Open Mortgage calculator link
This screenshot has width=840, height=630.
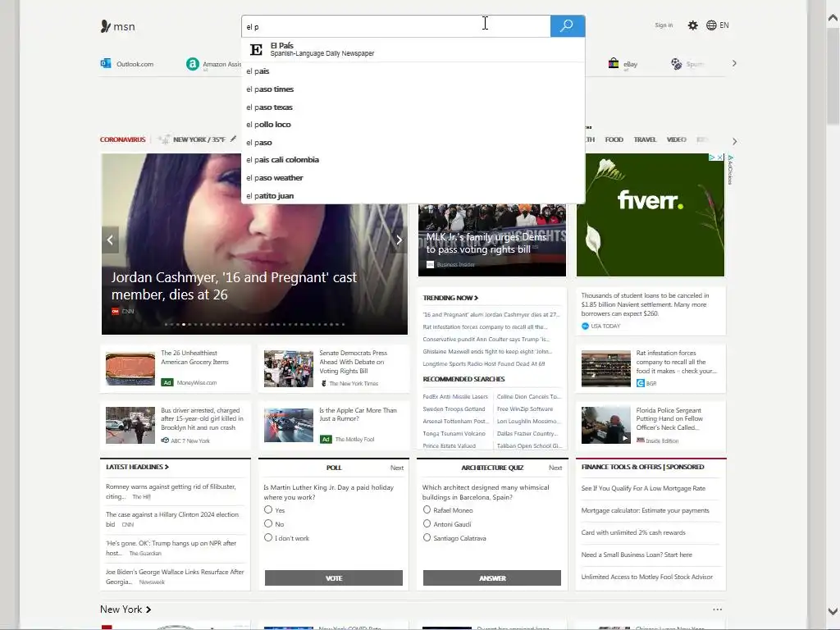click(645, 510)
